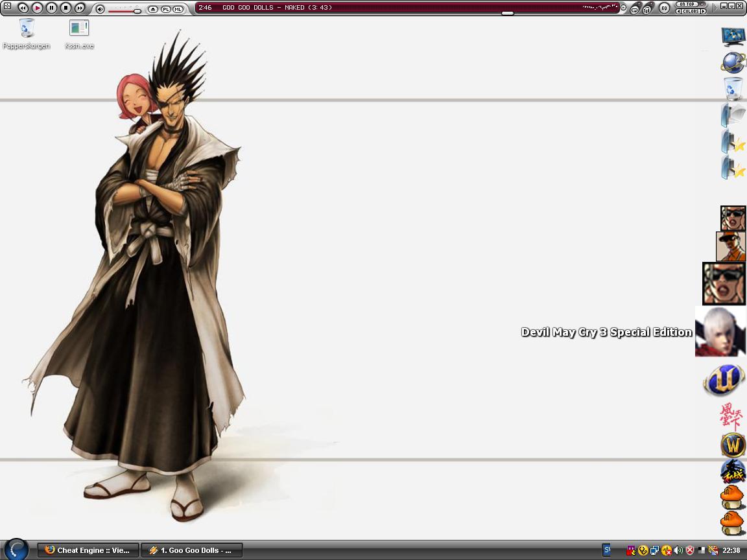Select the kssn.exe desktop icon

(x=79, y=34)
